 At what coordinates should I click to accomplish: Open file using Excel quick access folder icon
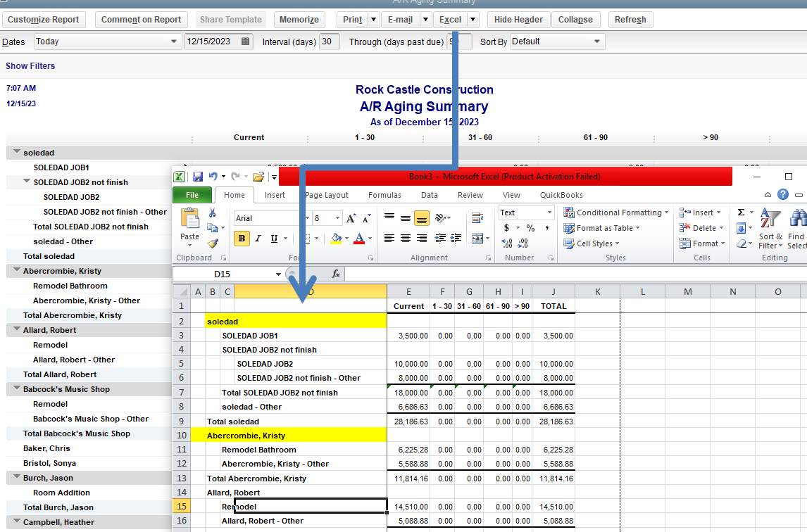click(258, 177)
